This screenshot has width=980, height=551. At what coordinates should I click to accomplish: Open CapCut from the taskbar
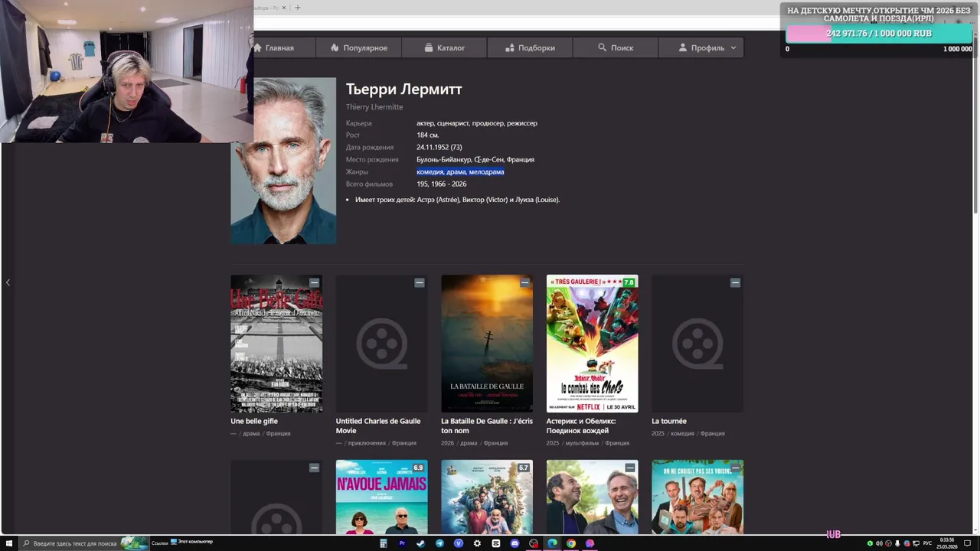coord(496,543)
